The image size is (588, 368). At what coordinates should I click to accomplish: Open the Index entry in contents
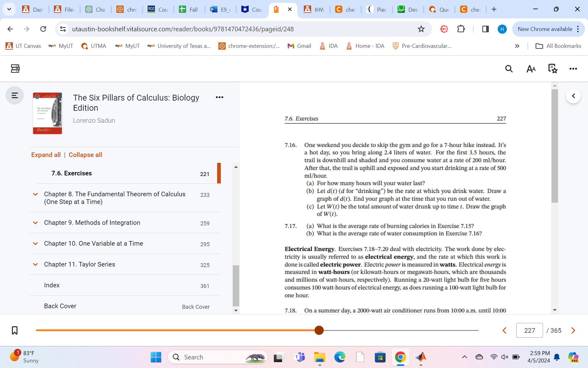click(x=52, y=285)
